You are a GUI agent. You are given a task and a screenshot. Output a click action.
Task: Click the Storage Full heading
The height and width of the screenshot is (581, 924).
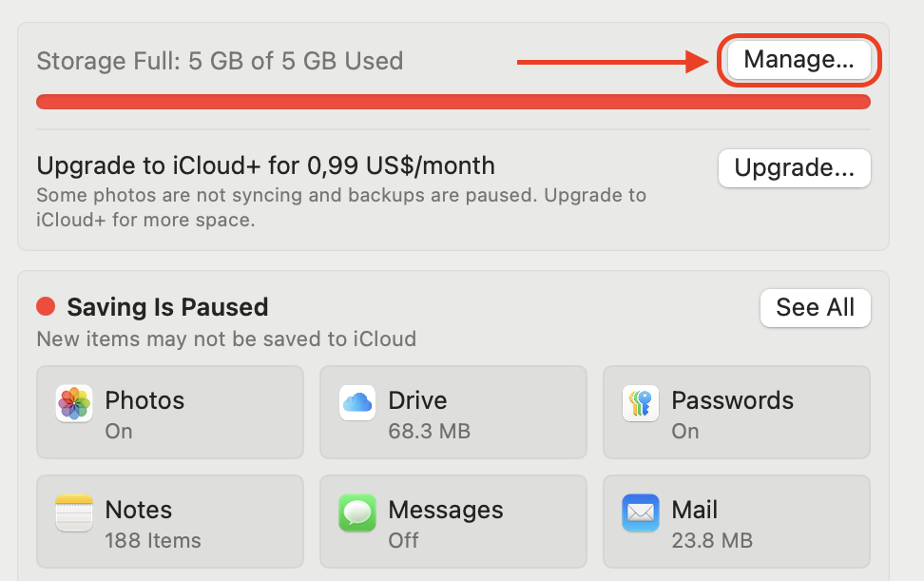219,60
